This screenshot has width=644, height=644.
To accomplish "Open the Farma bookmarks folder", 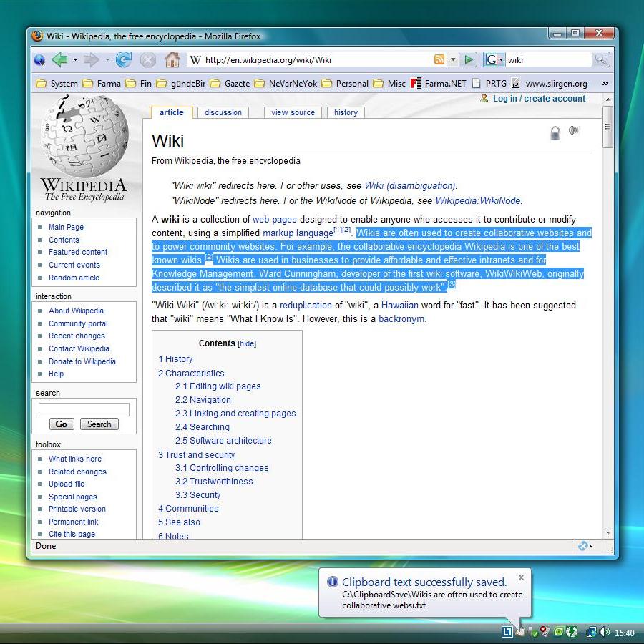I will tap(102, 84).
